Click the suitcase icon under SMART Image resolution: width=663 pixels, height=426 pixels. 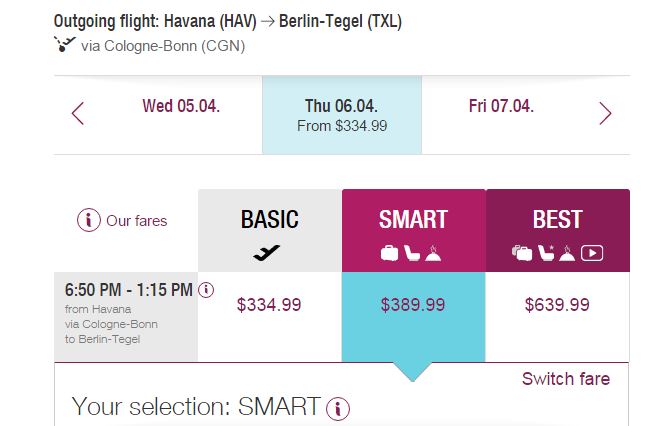coord(389,253)
